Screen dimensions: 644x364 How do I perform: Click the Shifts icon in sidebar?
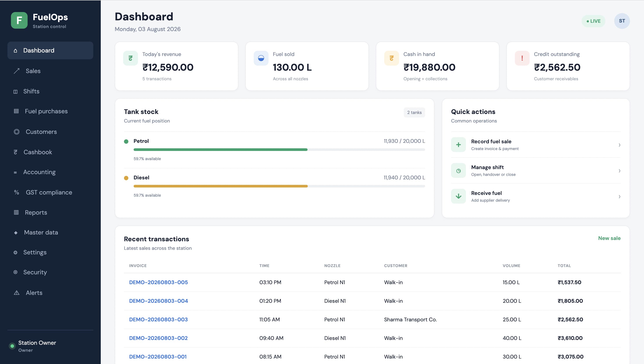(x=16, y=91)
